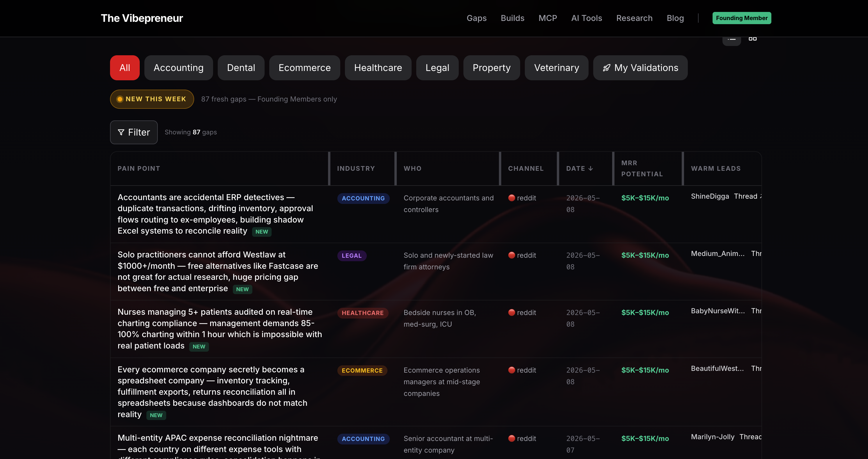Open My Validations with rocket icon

coord(640,68)
